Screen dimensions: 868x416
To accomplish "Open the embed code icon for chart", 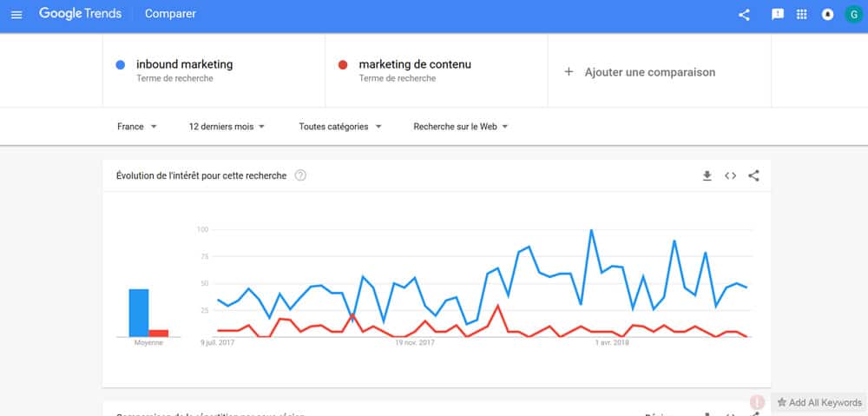I will 730,176.
